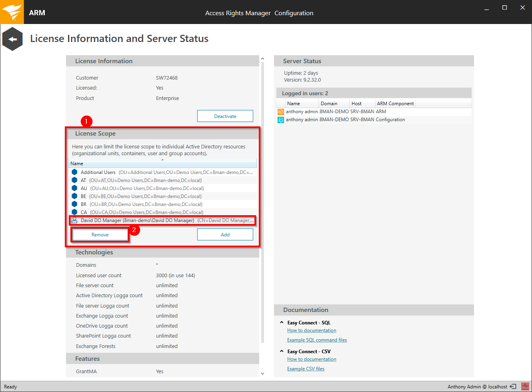
Task: Select the AT organizational unit row
Action: (162, 180)
